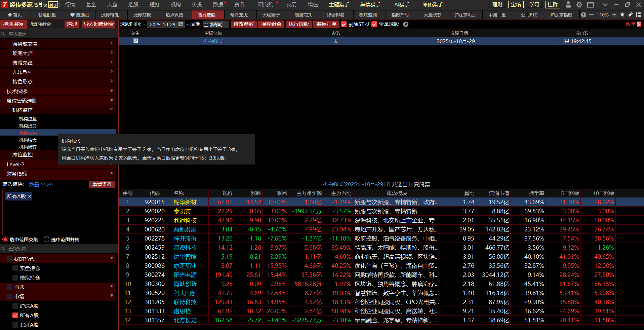Screen dimensions: 644x330
Task: Uncheck the 全量选股 checkbox
Action: 374,24
